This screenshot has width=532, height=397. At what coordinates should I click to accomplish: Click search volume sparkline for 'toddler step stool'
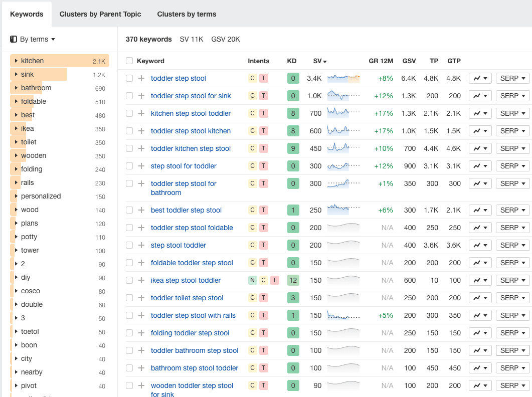343,78
